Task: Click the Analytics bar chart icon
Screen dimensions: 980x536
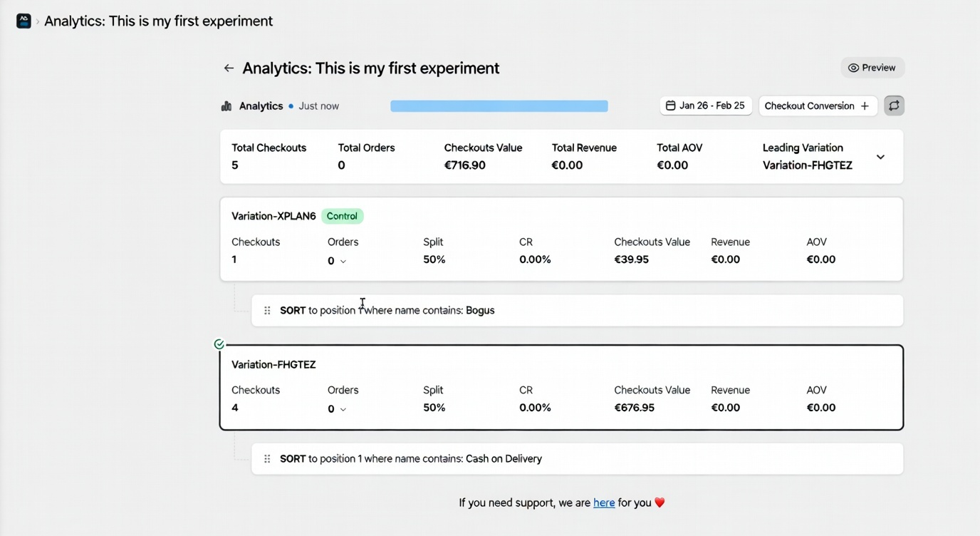Action: point(226,106)
